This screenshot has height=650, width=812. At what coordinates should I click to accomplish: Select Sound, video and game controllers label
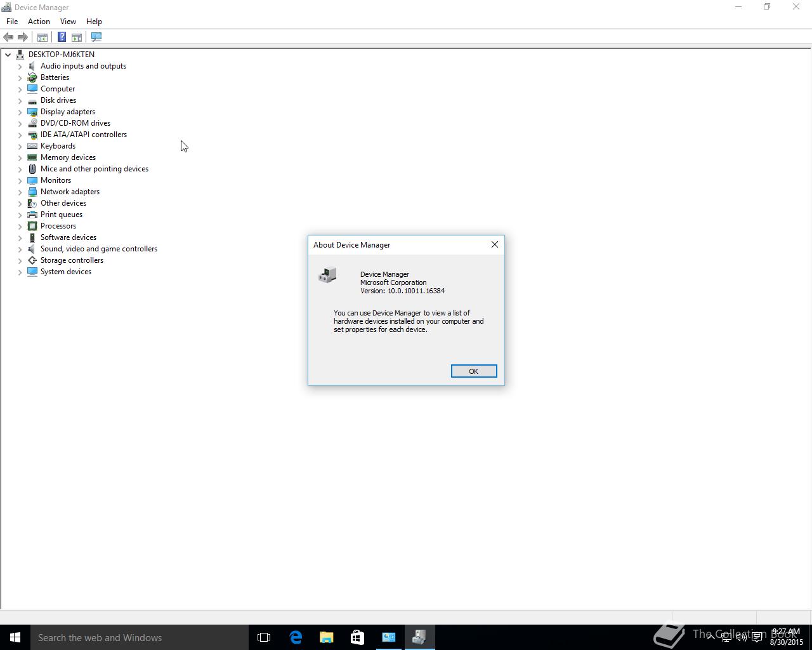(x=99, y=249)
